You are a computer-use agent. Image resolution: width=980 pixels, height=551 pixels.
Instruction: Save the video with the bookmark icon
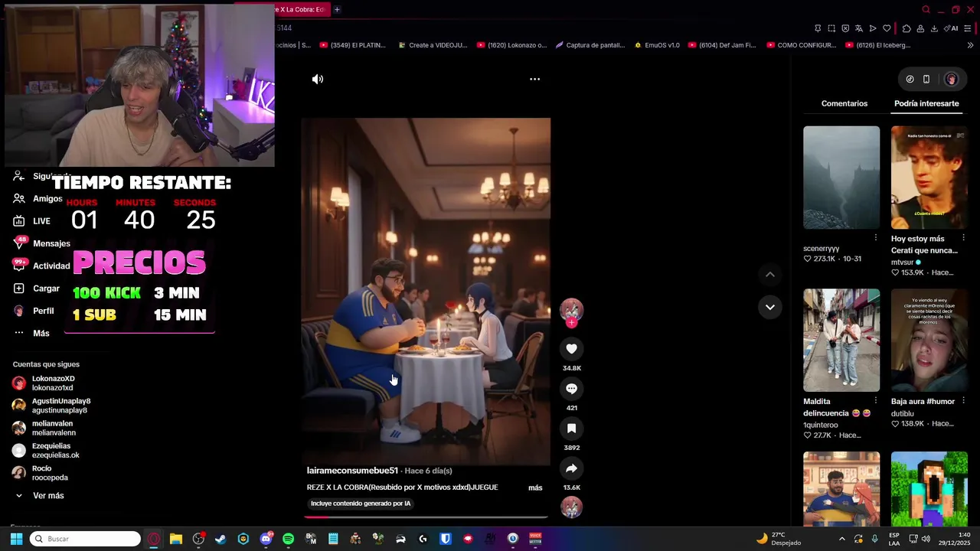(571, 429)
